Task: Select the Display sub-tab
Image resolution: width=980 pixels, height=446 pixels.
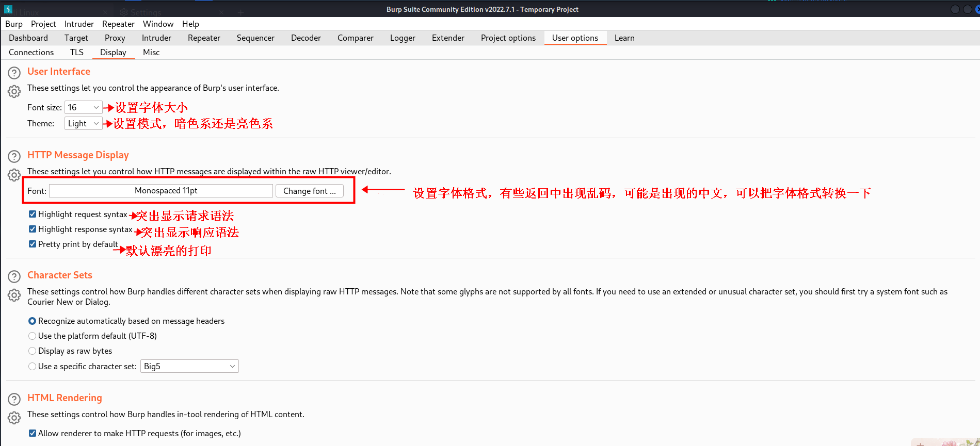Action: (113, 52)
